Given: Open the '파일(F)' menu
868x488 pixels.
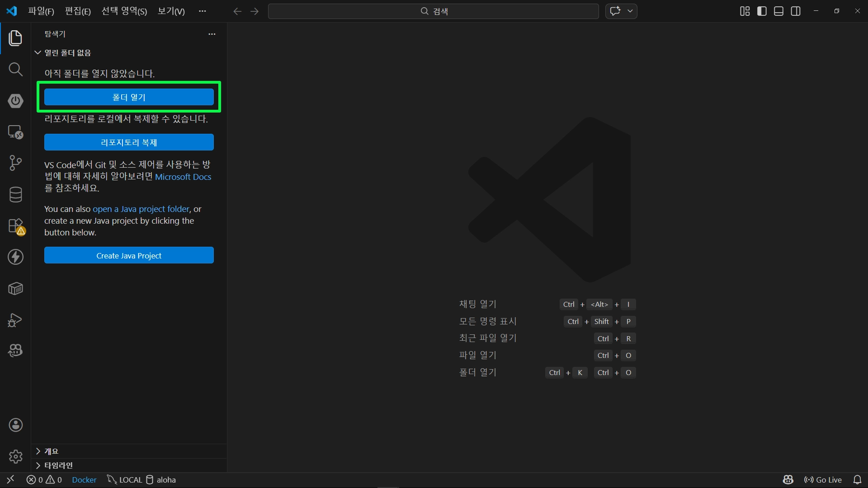Looking at the screenshot, I should pyautogui.click(x=41, y=11).
